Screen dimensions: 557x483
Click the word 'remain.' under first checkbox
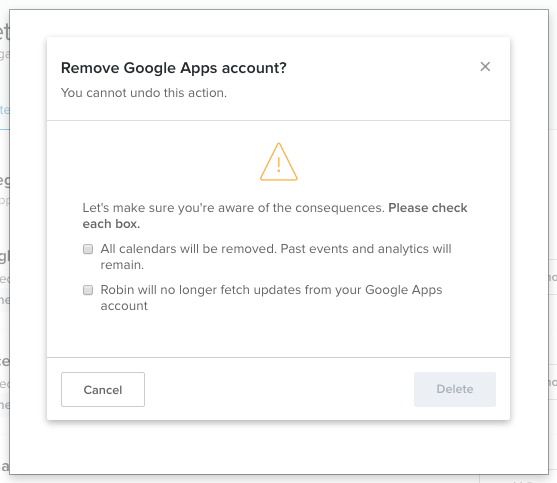coord(122,265)
